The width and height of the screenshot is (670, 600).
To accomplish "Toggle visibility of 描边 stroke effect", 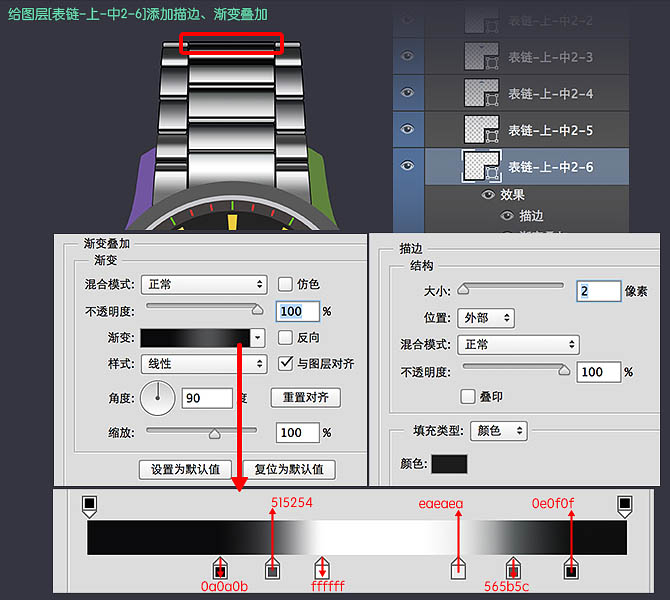I will pos(507,216).
